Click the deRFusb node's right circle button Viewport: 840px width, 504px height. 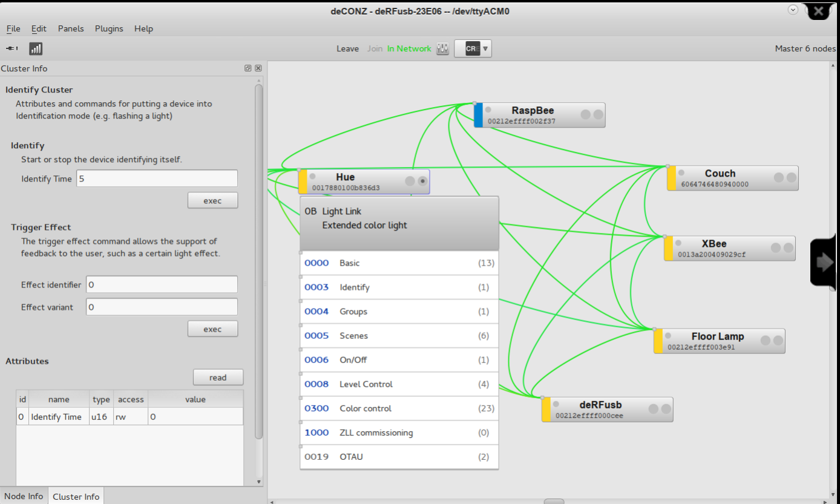[x=666, y=409]
